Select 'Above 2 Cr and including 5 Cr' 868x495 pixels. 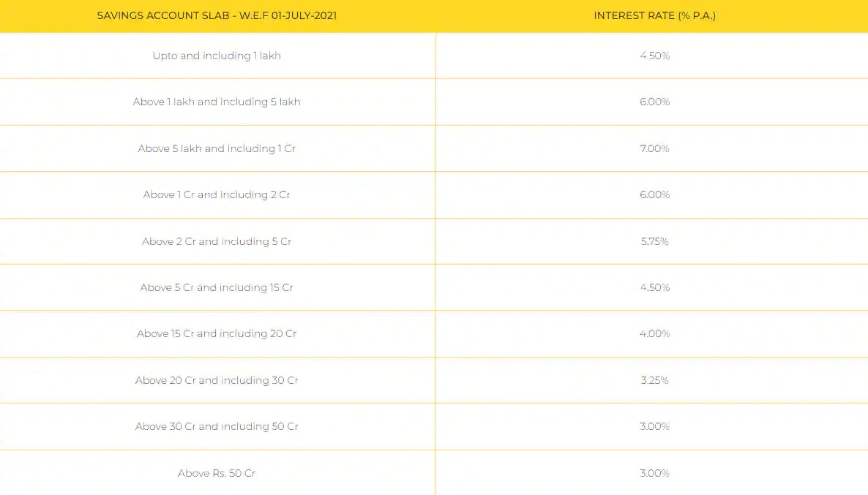(x=217, y=241)
